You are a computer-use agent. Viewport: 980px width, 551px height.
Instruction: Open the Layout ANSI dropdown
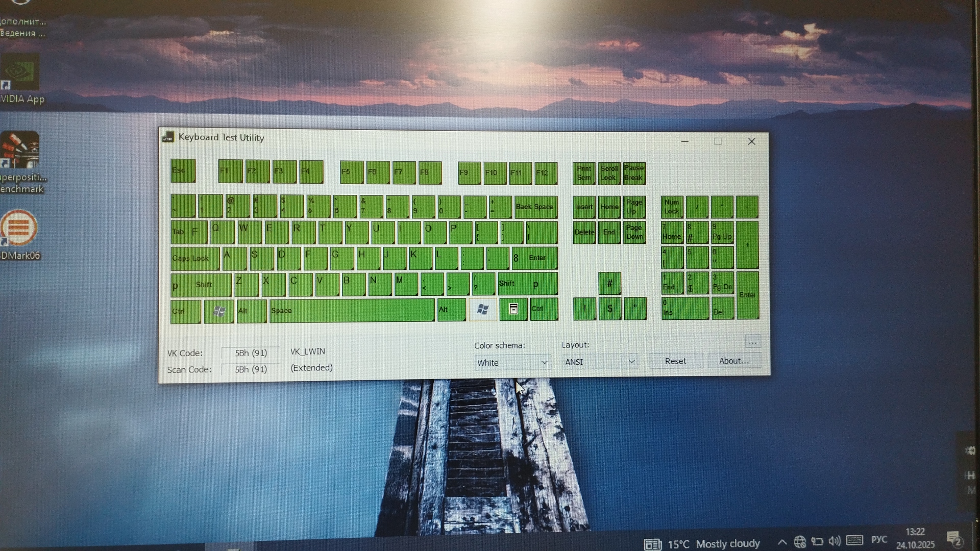click(600, 362)
